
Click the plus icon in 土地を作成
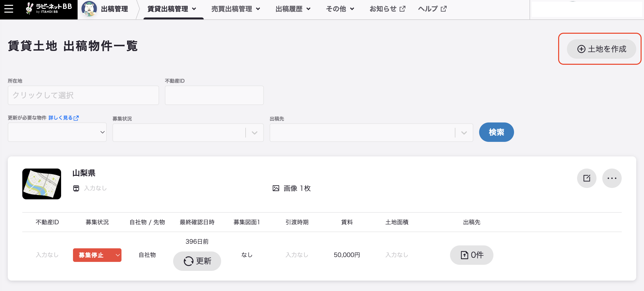click(x=581, y=49)
